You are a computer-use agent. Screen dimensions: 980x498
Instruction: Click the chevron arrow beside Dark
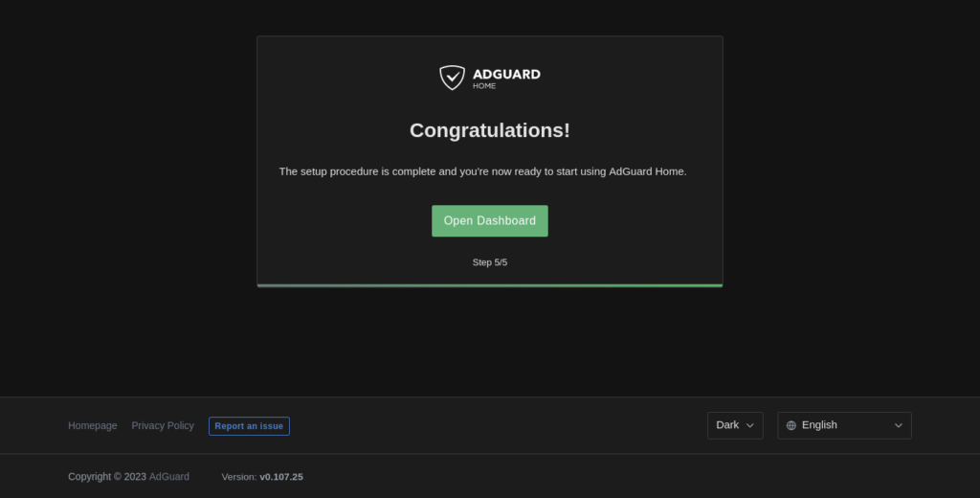[750, 425]
